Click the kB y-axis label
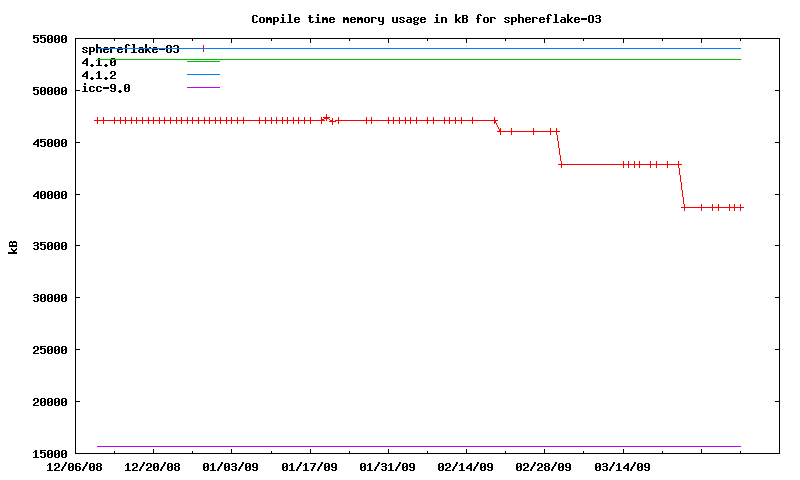The width and height of the screenshot is (800, 480). point(13,246)
